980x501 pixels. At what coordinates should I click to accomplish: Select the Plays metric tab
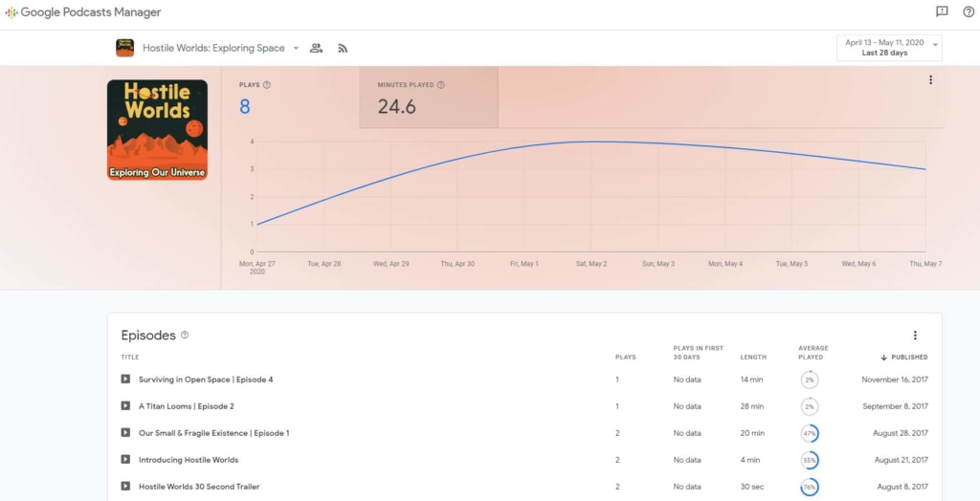pos(291,98)
